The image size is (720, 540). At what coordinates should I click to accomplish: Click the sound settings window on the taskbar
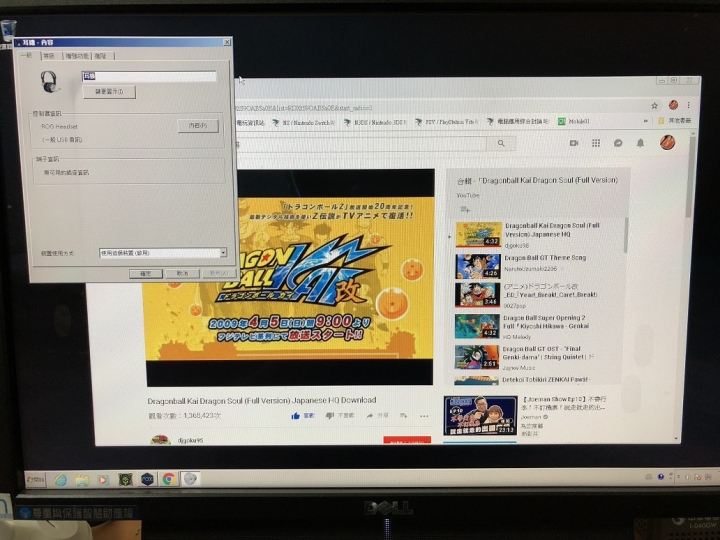tap(190, 479)
